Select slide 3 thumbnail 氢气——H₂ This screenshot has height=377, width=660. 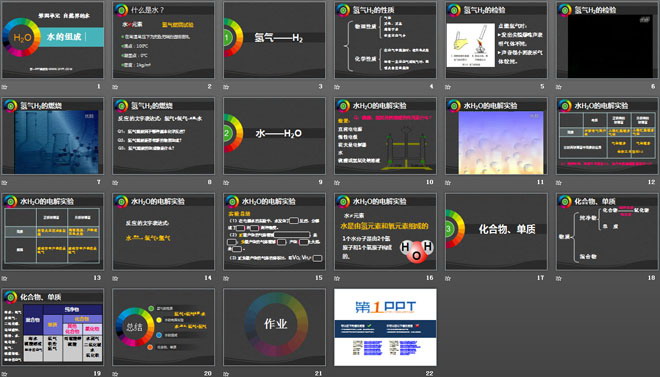tap(274, 40)
